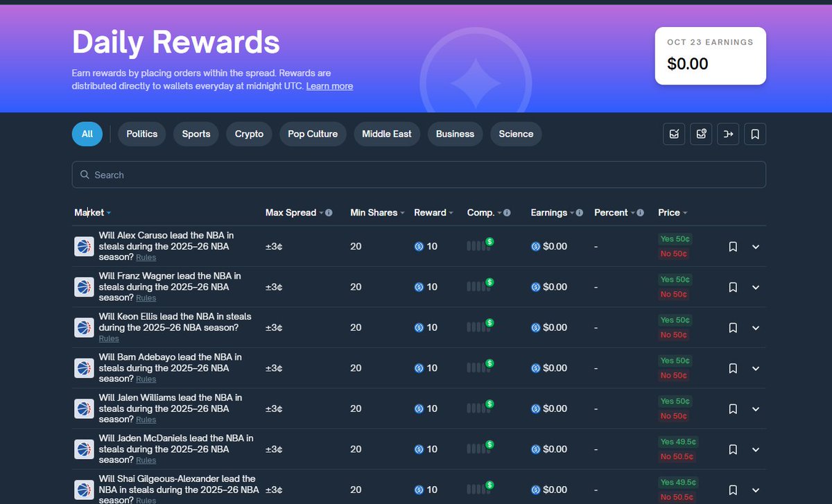The width and height of the screenshot is (832, 504).
Task: Click the arrow export icon beside bookmarks filter
Action: coord(728,134)
